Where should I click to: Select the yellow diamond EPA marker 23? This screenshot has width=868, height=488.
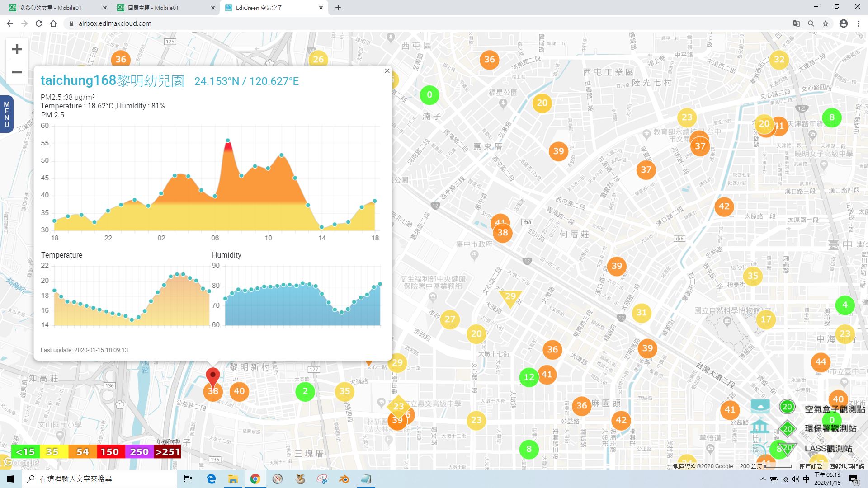point(398,406)
